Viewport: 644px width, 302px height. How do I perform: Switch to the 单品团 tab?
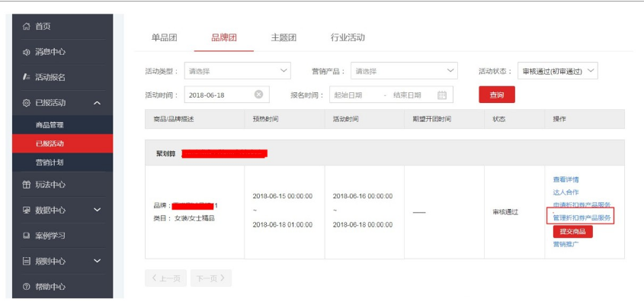click(165, 38)
